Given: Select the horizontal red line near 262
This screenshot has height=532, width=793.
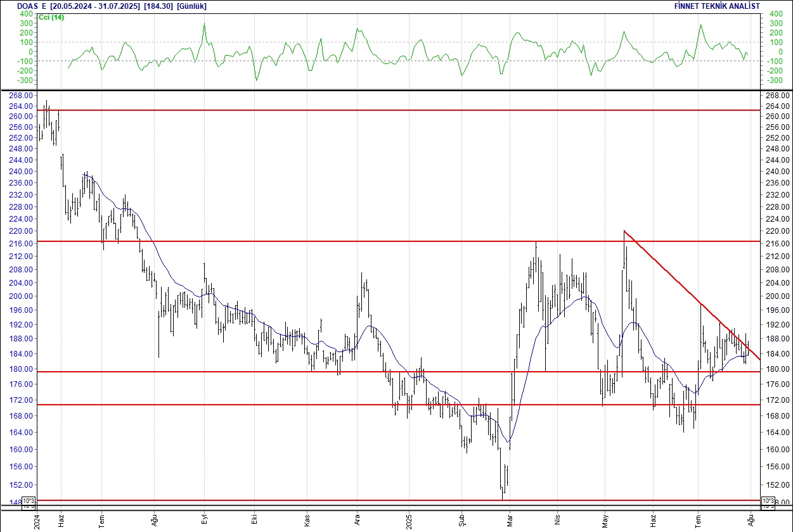Looking at the screenshot, I should pyautogui.click(x=398, y=110).
